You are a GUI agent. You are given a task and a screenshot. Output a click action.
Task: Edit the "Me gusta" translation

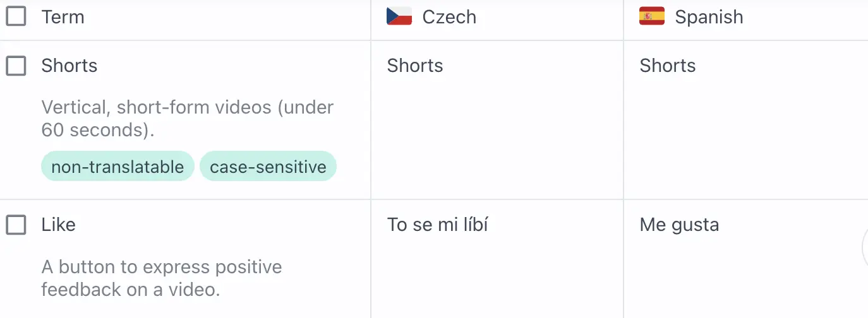tap(679, 225)
